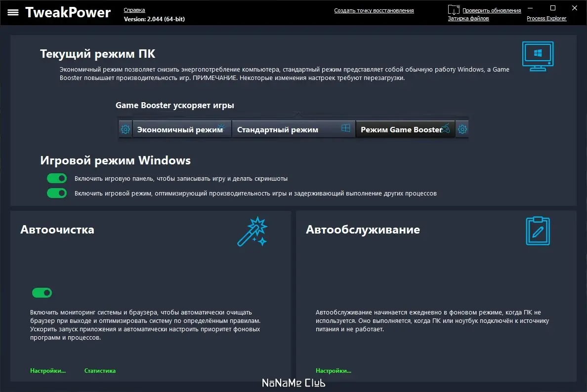587x392 pixels.
Task: Click Проверить обновления link
Action: tap(492, 10)
